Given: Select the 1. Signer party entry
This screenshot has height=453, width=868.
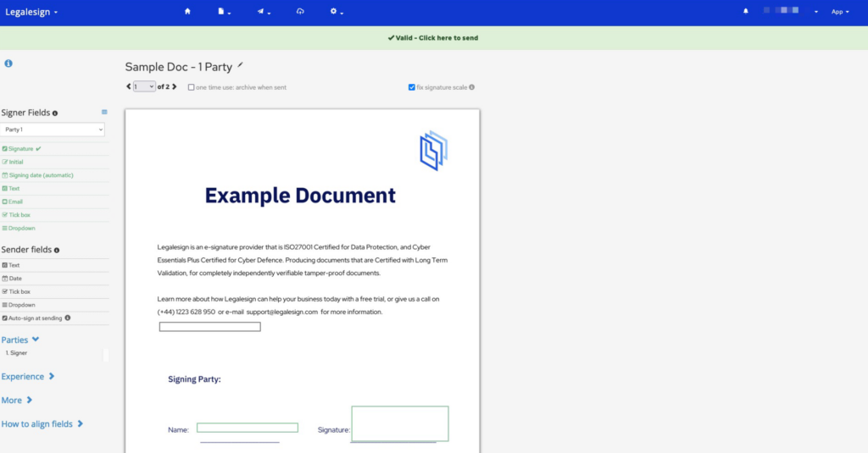Looking at the screenshot, I should point(17,353).
